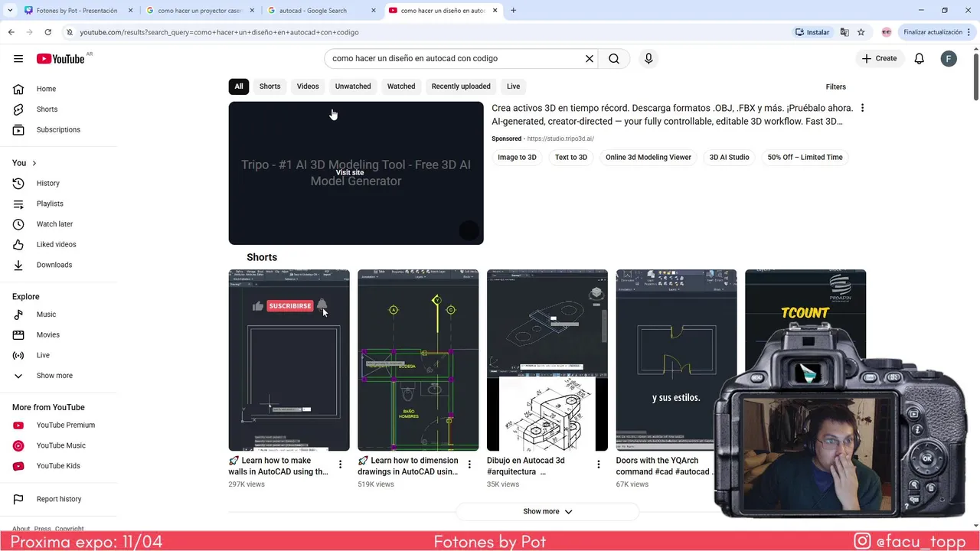Select the Unwatched filter chip
Screen dimensions: 980x551
[x=353, y=86]
